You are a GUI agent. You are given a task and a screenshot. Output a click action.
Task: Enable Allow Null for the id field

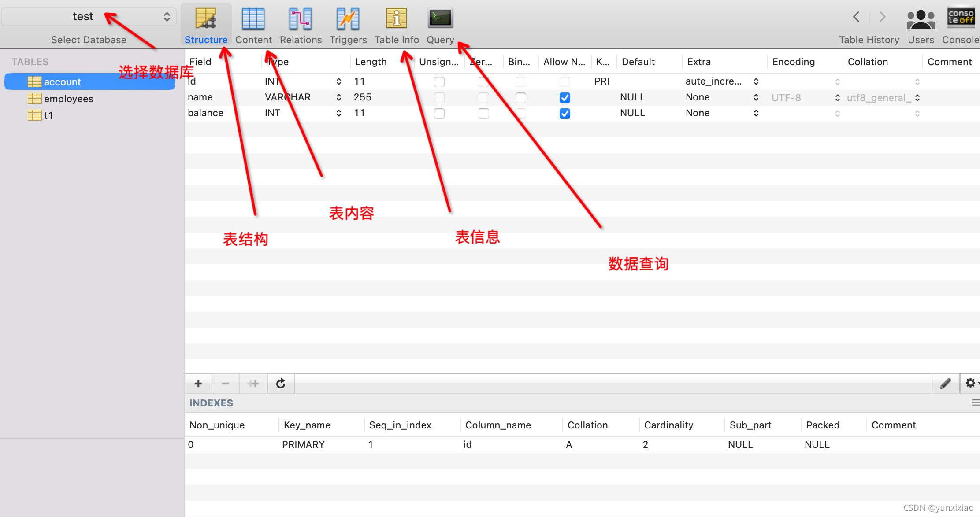(564, 81)
